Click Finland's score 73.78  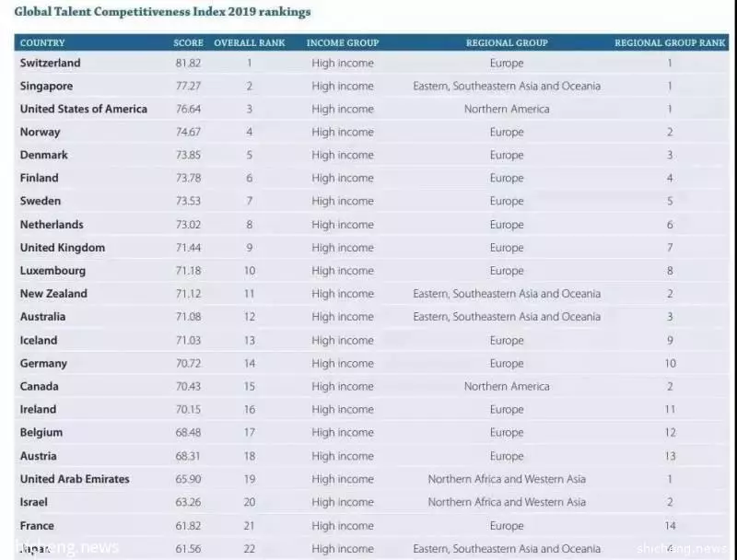click(x=188, y=178)
